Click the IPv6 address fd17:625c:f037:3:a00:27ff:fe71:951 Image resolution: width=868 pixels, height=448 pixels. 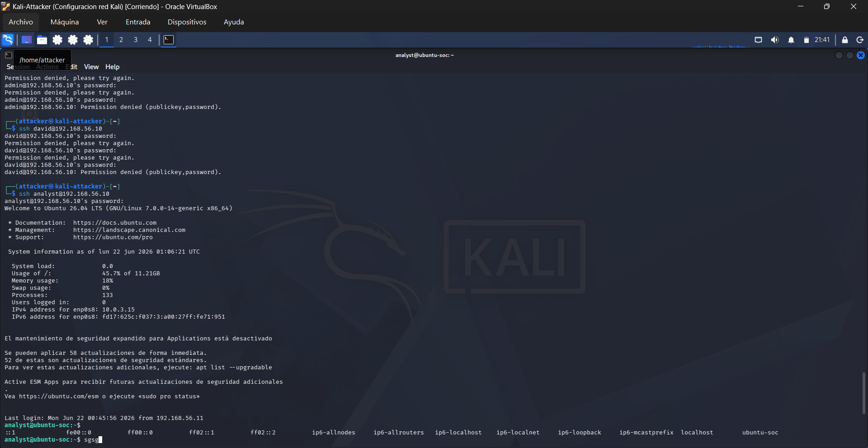point(164,317)
